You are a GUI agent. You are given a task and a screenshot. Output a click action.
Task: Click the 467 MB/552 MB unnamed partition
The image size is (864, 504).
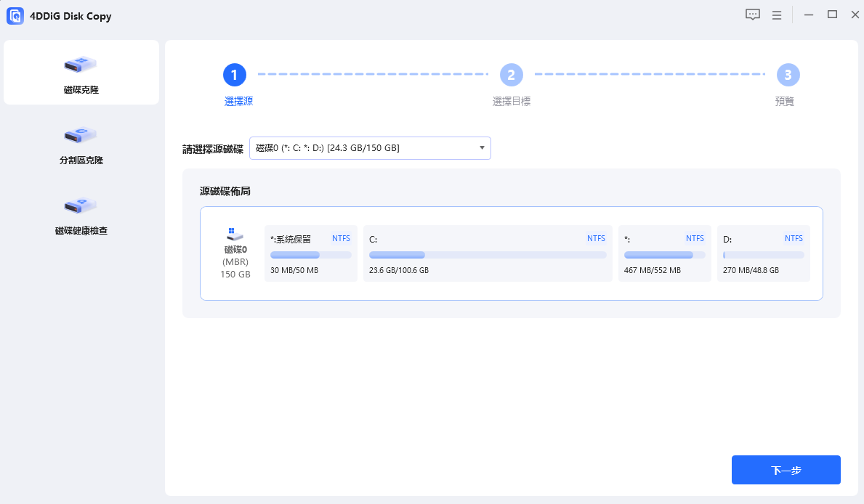point(664,253)
